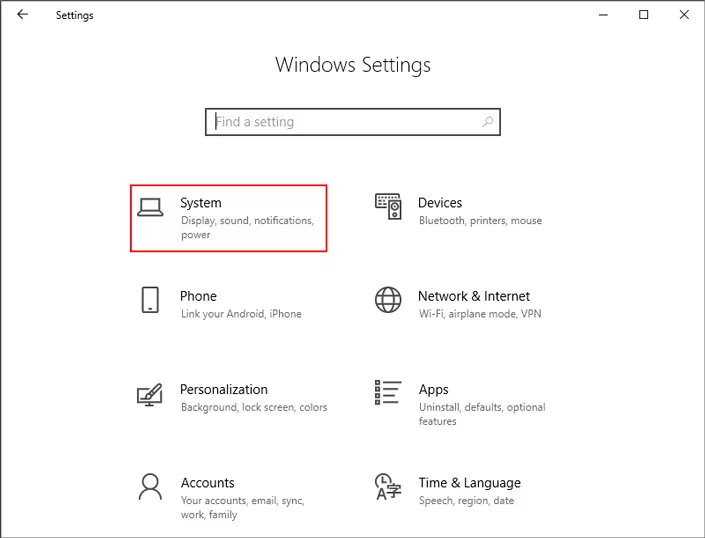This screenshot has width=705, height=538.
Task: Open Time & Language title
Action: 470,483
